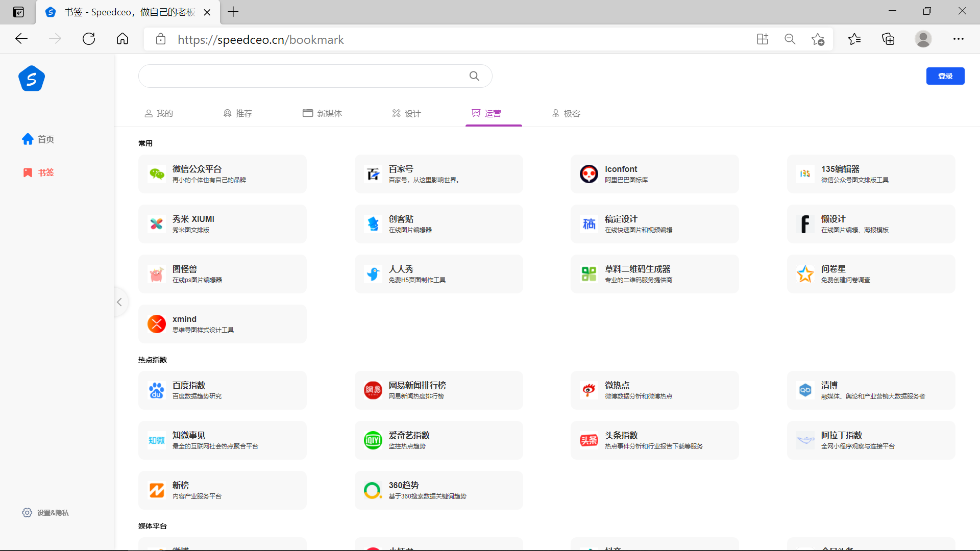Open the 网易新闻排行榜 icon
The width and height of the screenshot is (980, 551).
(373, 390)
